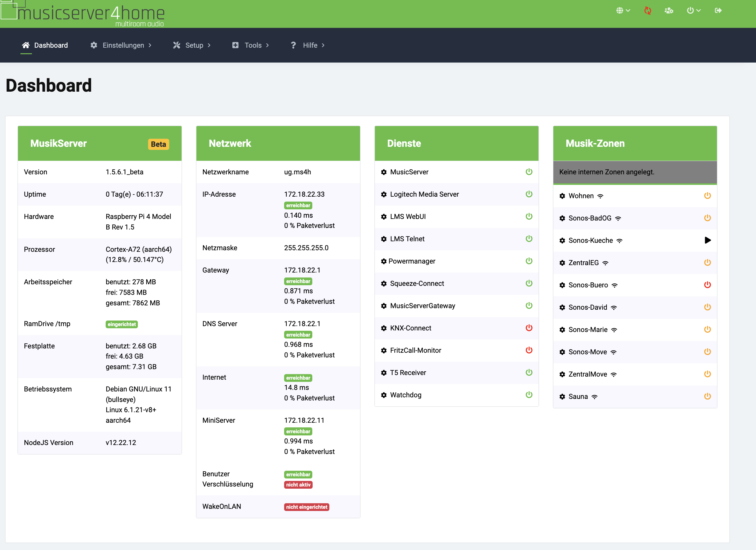Screen dimensions: 756x550
Task: Open gear settings for Sauna zone
Action: point(562,397)
